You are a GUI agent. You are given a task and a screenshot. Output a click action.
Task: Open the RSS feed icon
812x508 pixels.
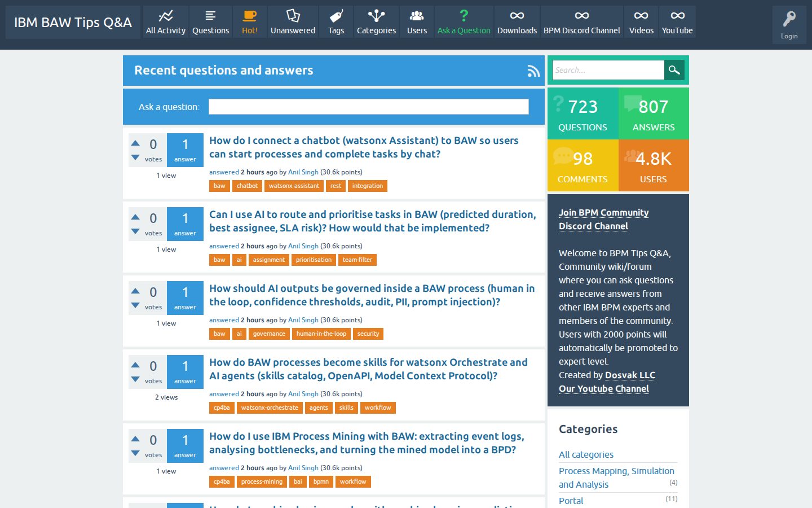click(533, 71)
